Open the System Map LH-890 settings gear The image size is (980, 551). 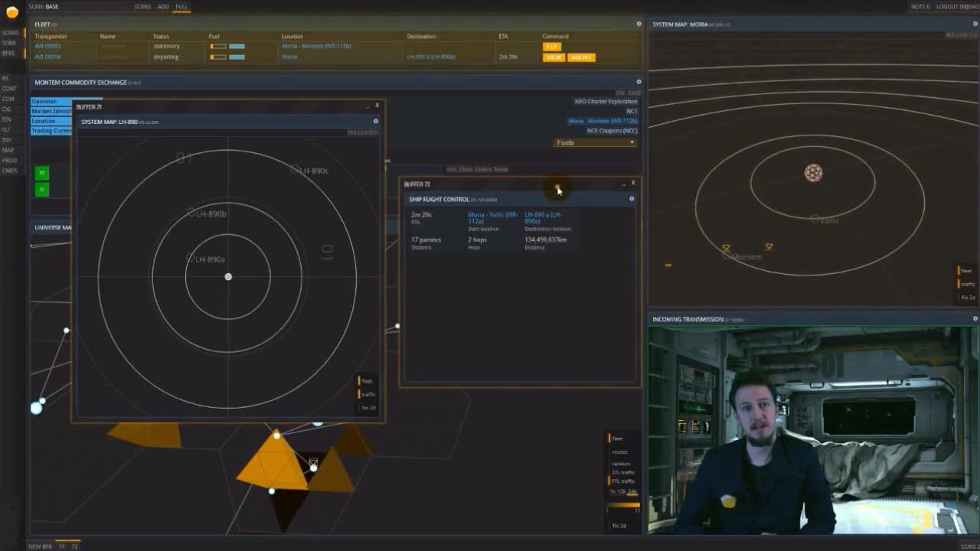(x=374, y=121)
